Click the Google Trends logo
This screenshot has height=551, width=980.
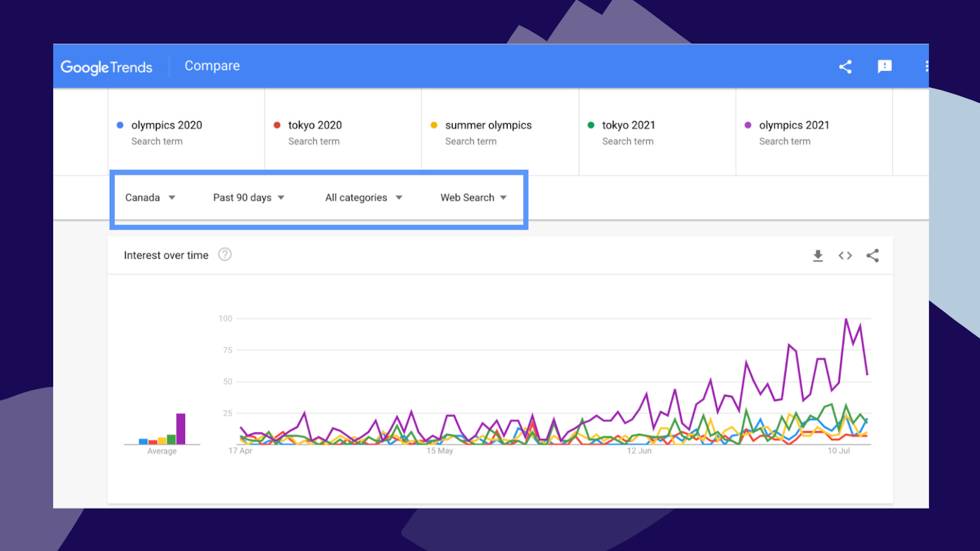[106, 67]
